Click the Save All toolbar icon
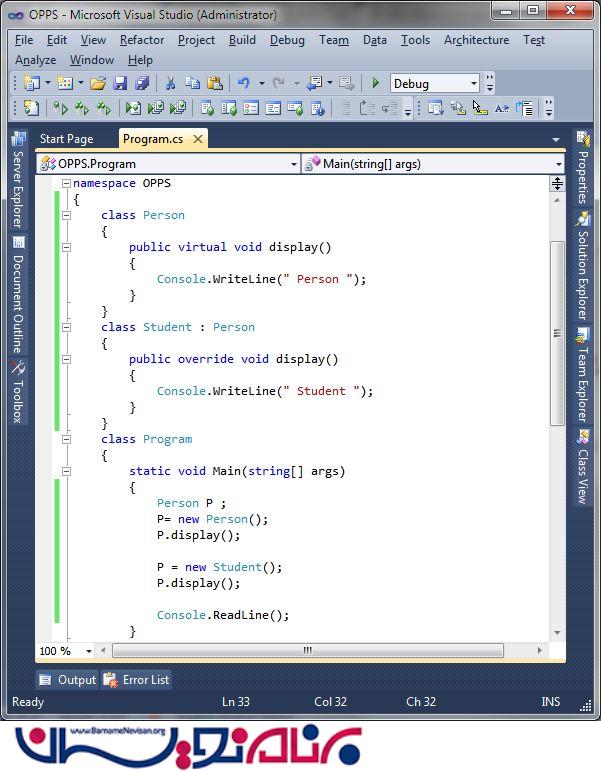 coord(142,84)
